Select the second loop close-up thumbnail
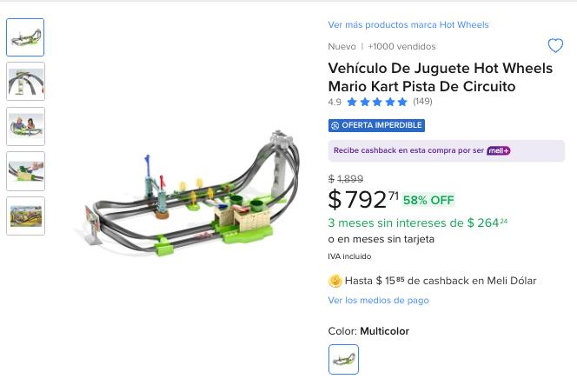This screenshot has width=577, height=392. (25, 82)
